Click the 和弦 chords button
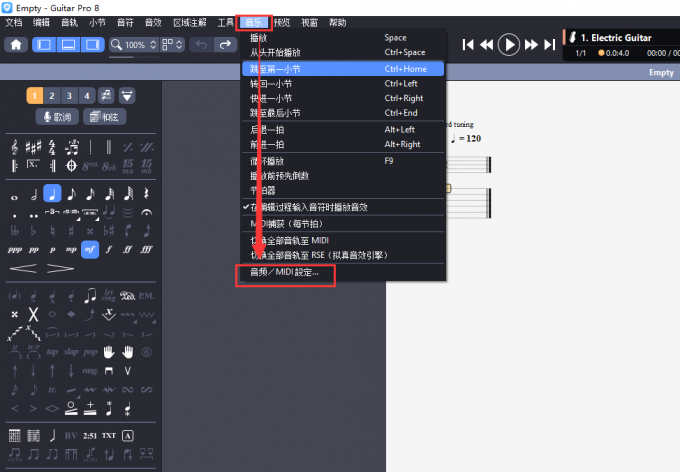The height and width of the screenshot is (472, 680). [105, 117]
